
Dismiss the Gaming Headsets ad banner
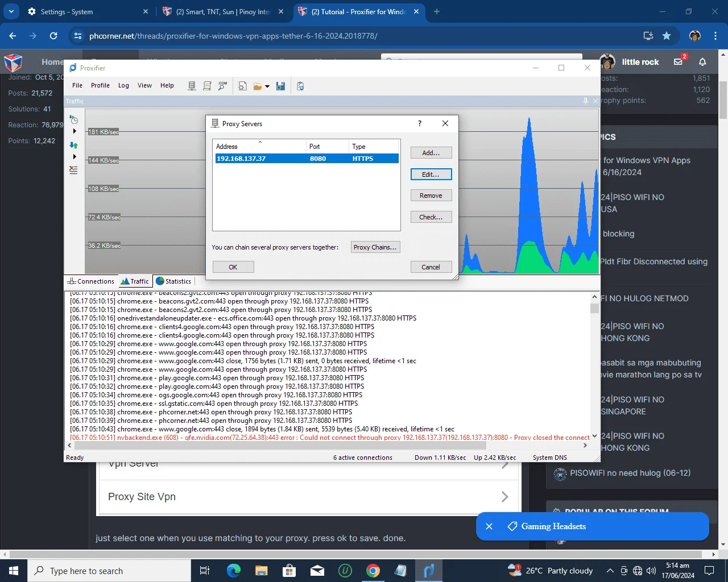pyautogui.click(x=489, y=526)
